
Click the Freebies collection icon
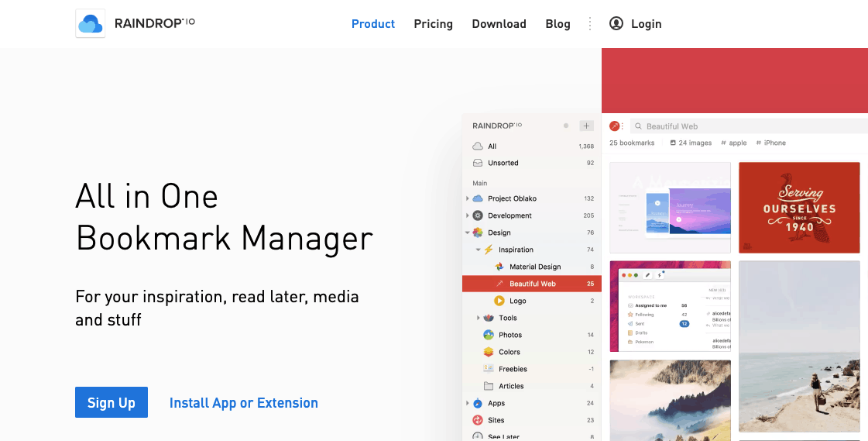(x=489, y=369)
